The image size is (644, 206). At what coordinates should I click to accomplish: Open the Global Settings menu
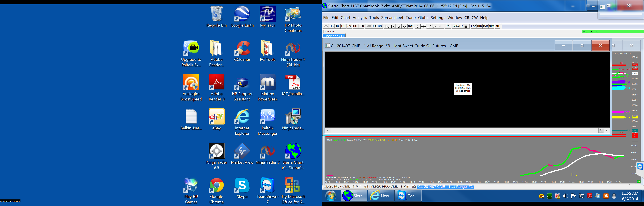point(431,17)
